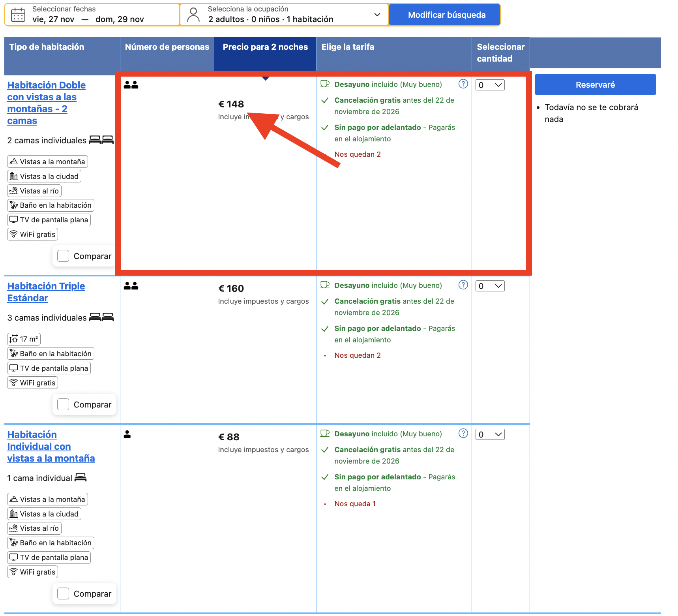The height and width of the screenshot is (616, 678).
Task: Click Vistas a la ciudad tag under Habitación Individual
Action: tap(44, 514)
